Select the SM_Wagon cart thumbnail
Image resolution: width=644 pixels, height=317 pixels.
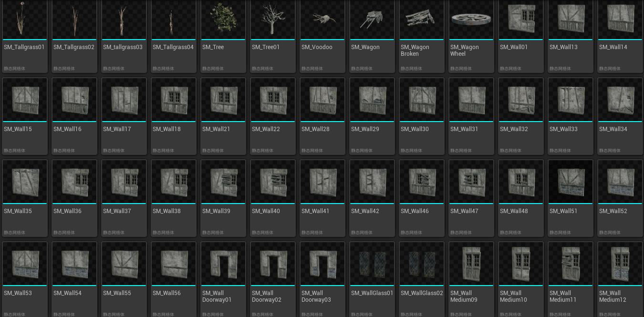pos(372,20)
